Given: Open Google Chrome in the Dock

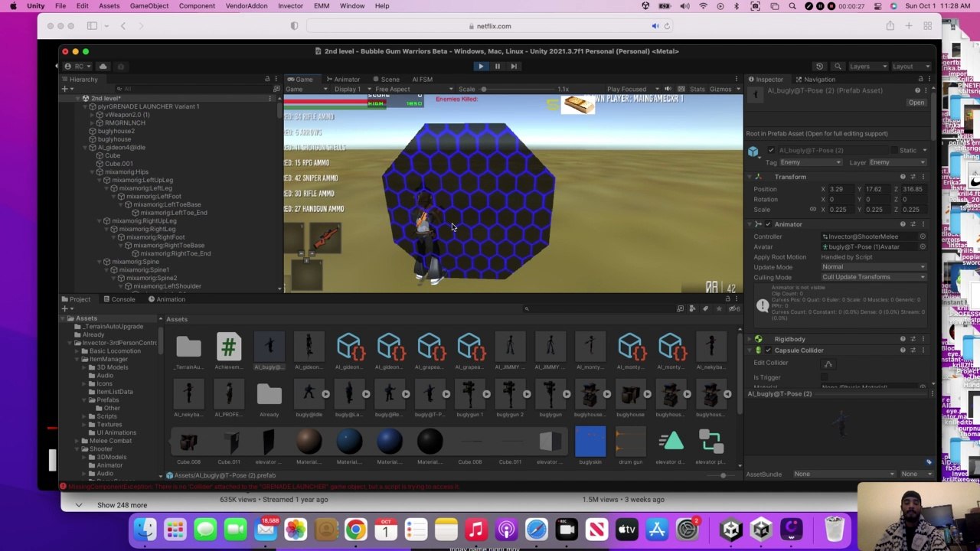Looking at the screenshot, I should pos(356,529).
